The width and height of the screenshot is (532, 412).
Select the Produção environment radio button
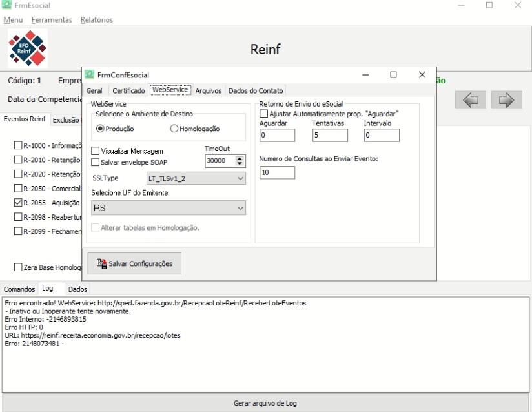(x=100, y=129)
